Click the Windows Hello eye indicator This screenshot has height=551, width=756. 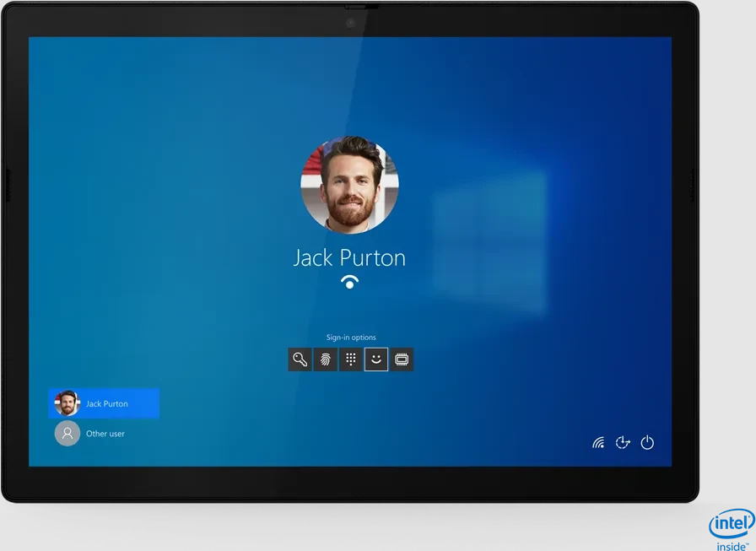coord(349,282)
